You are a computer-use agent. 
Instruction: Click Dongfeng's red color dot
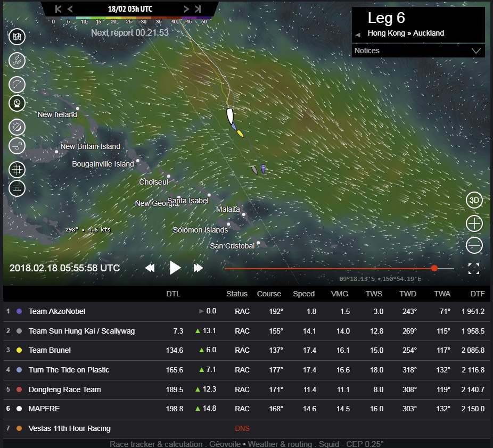(19, 389)
